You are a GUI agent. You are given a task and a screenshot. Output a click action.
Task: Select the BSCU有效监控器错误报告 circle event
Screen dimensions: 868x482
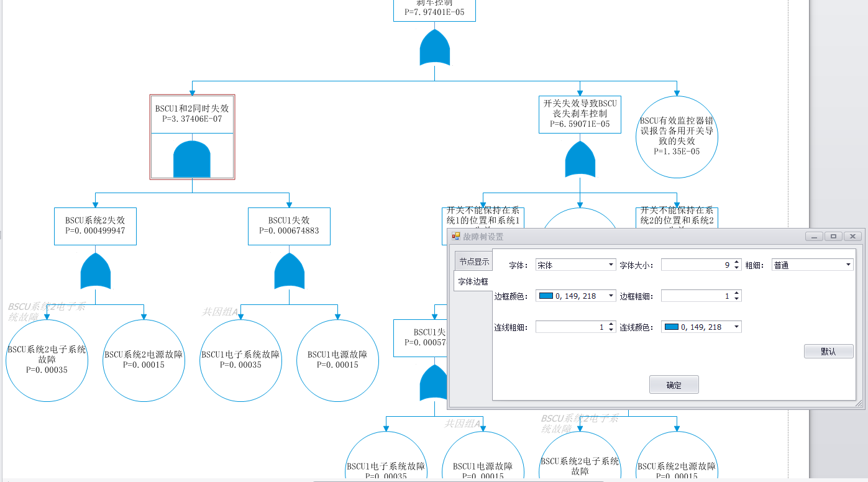677,137
